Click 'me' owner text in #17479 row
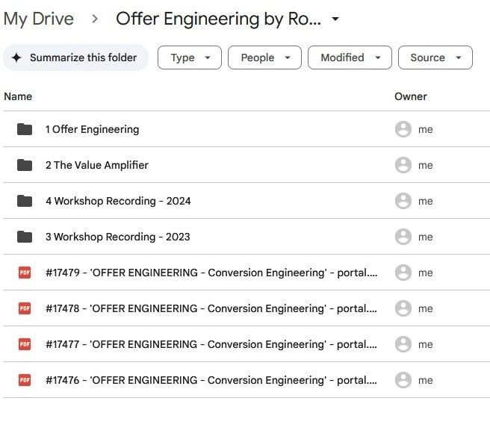This screenshot has height=448, width=490. 426,273
